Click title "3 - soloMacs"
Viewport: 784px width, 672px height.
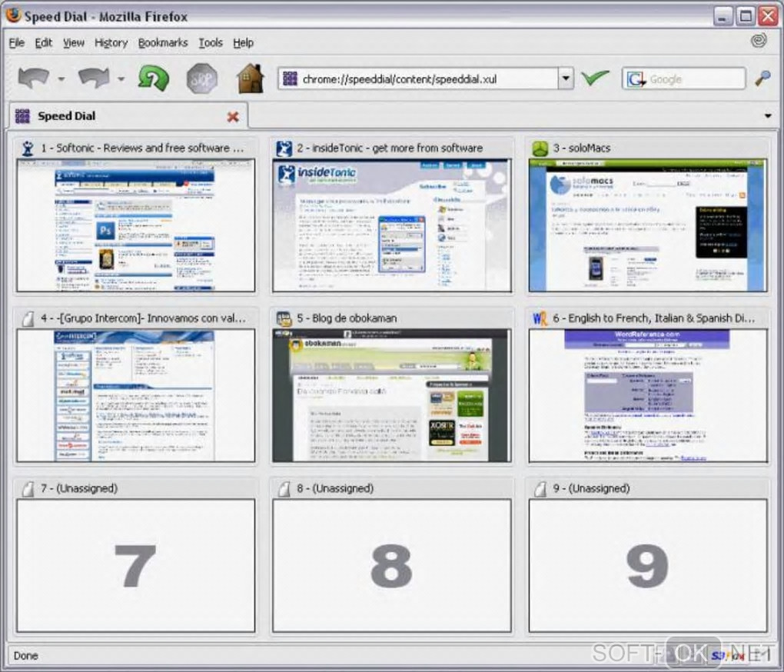[x=582, y=148]
